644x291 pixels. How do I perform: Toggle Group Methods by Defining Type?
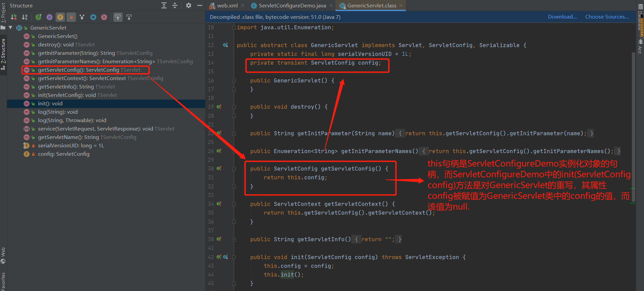(82, 17)
